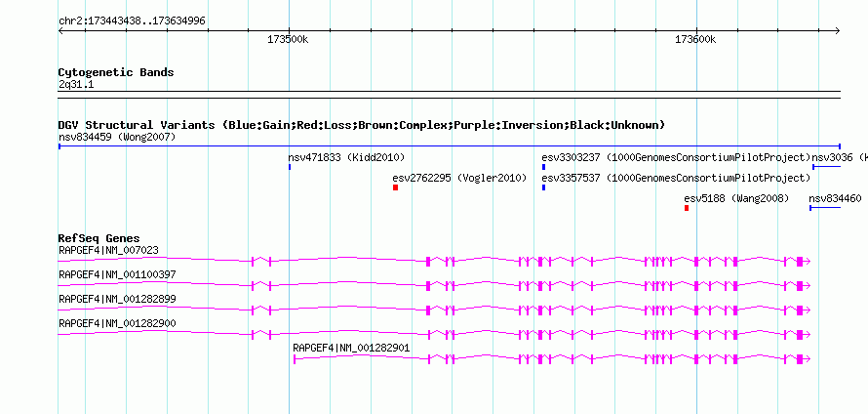Click the red esv2762295 loss marker
Screen dimensions: 868x414
click(x=395, y=187)
